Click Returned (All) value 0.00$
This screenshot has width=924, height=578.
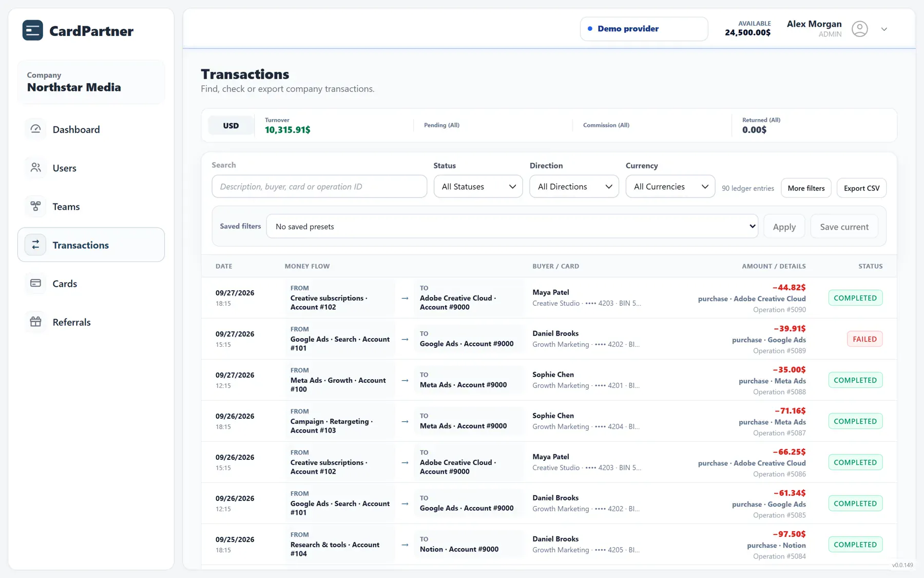coord(754,130)
